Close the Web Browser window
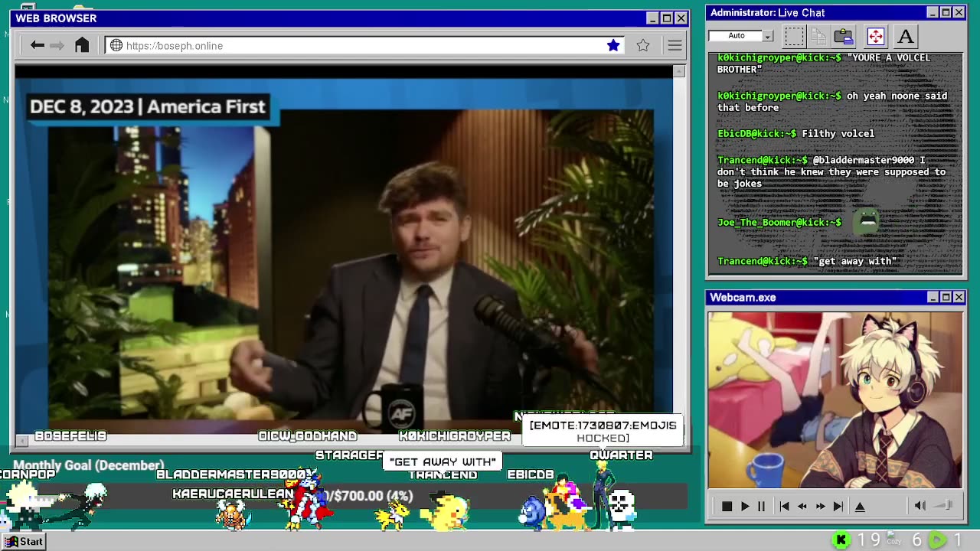980x551 pixels. coord(681,18)
